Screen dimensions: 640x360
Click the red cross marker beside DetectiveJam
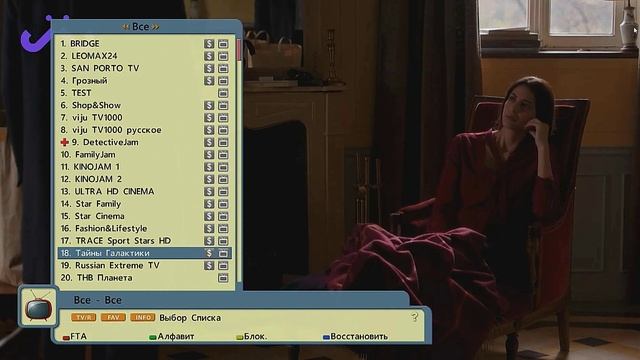coord(64,142)
